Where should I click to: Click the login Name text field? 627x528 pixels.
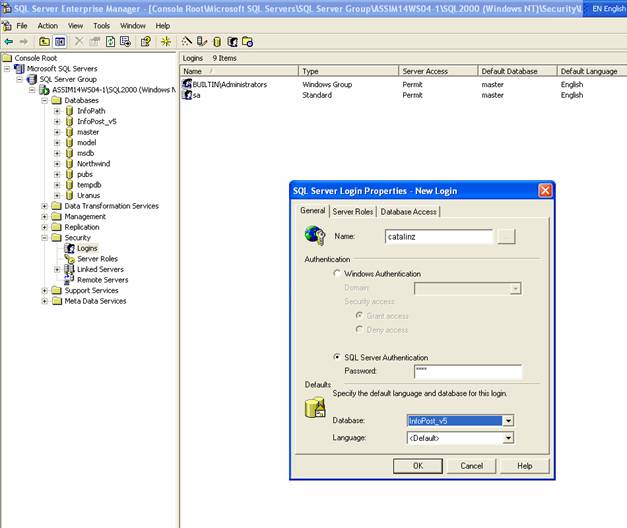(439, 237)
